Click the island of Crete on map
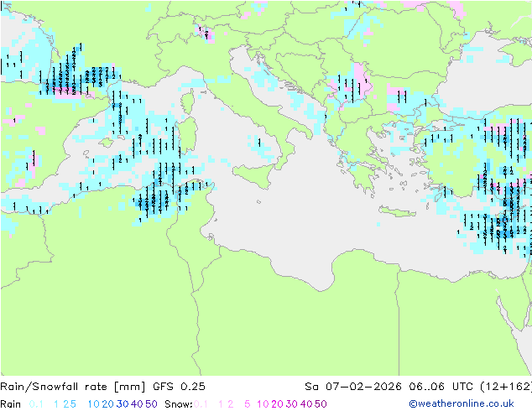The height and width of the screenshot is (411, 532). coord(397,211)
